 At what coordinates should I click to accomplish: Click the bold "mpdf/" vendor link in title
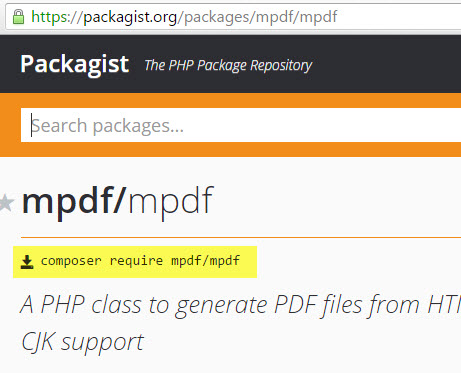click(x=74, y=202)
